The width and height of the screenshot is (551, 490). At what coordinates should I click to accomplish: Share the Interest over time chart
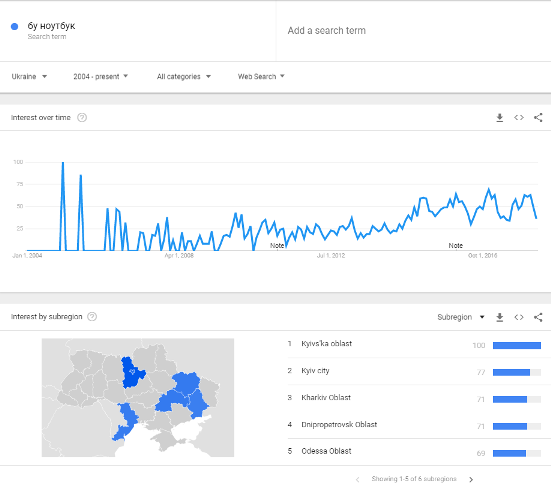(538, 117)
